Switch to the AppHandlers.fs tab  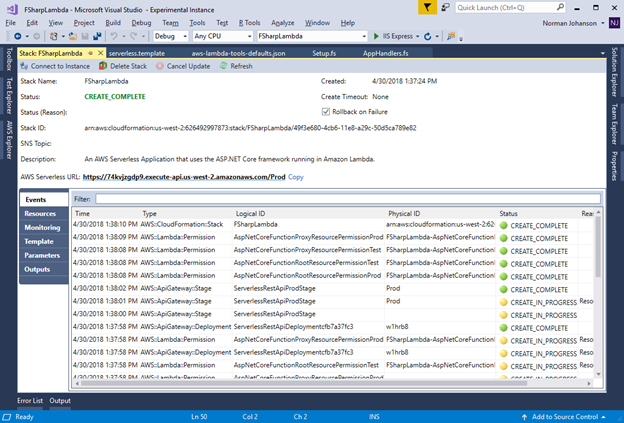(x=386, y=53)
